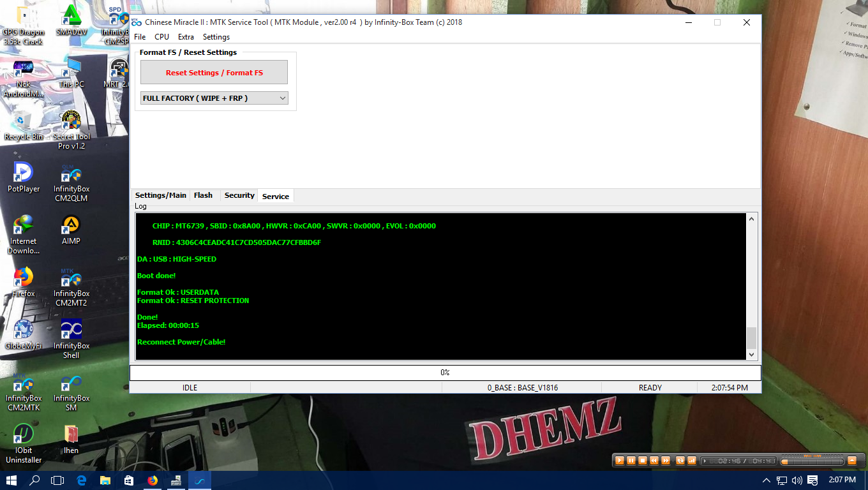Image resolution: width=868 pixels, height=490 pixels.
Task: Skip to previous track in media player
Action: [654, 461]
